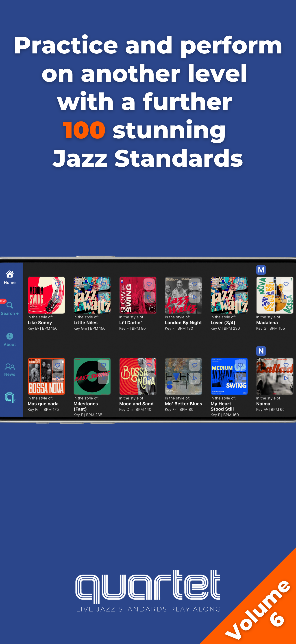Select the title "Li'l Darlin'"
The image size is (296, 644).
tap(131, 322)
